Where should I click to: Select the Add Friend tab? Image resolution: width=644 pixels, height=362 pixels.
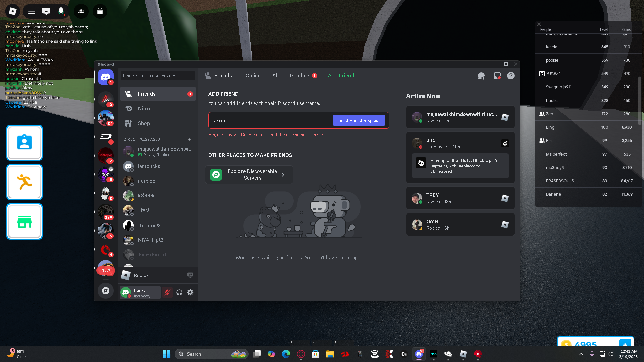[341, 76]
